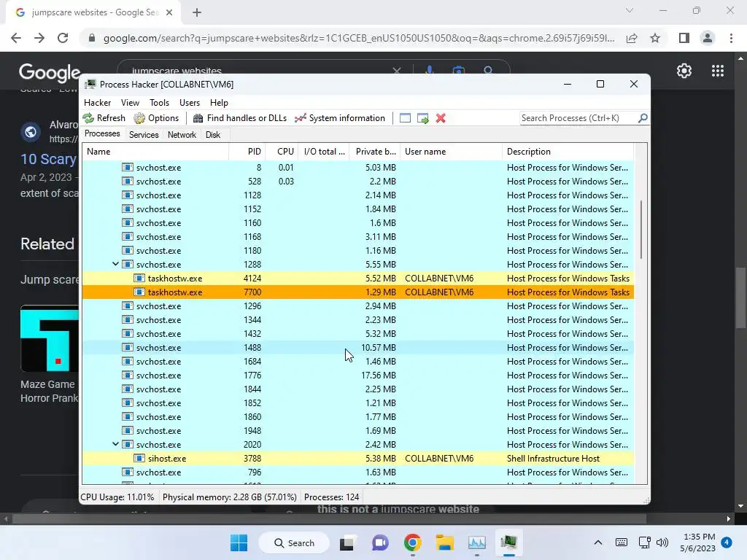Viewport: 747px width, 560px height.
Task: Click Processes: 124 status bar entry
Action: (x=332, y=497)
